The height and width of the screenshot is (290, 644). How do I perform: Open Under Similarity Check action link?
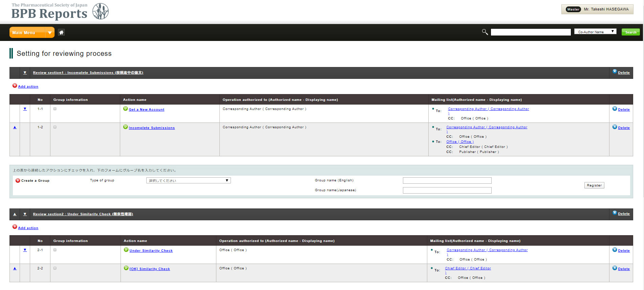click(x=151, y=251)
